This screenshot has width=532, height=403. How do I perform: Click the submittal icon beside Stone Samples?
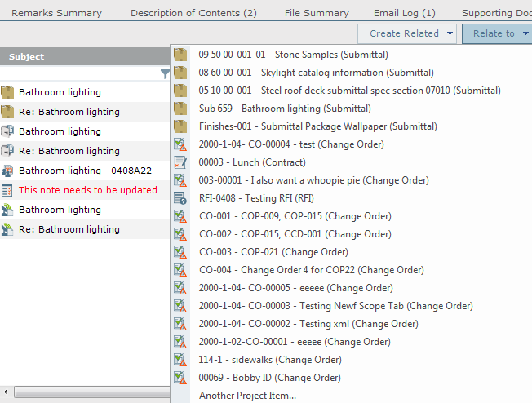(x=180, y=55)
